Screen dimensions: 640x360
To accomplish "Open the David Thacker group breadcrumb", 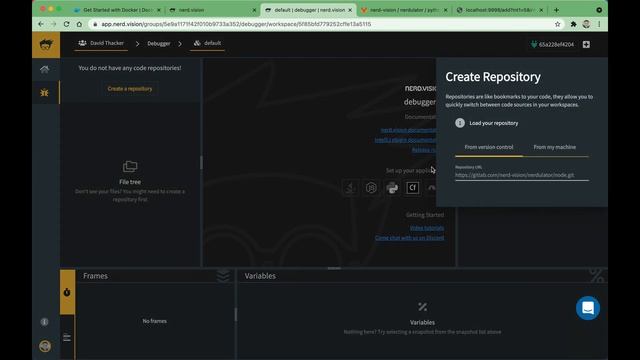I will (x=101, y=43).
